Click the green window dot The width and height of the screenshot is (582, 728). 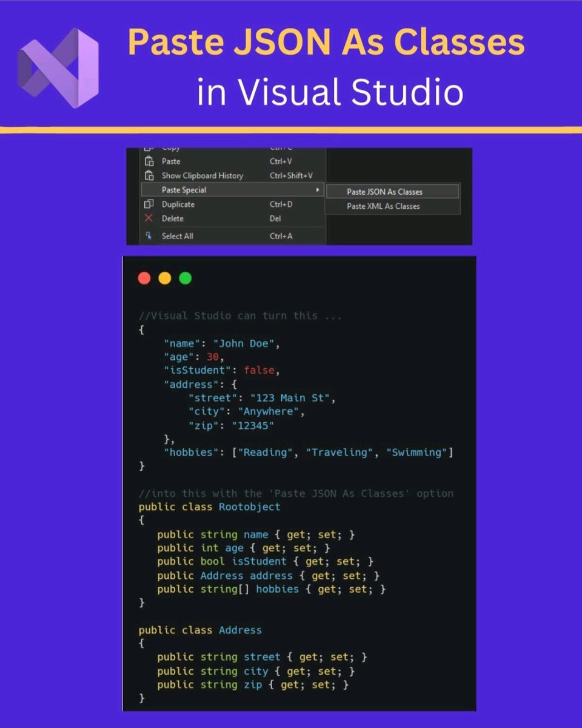point(186,278)
